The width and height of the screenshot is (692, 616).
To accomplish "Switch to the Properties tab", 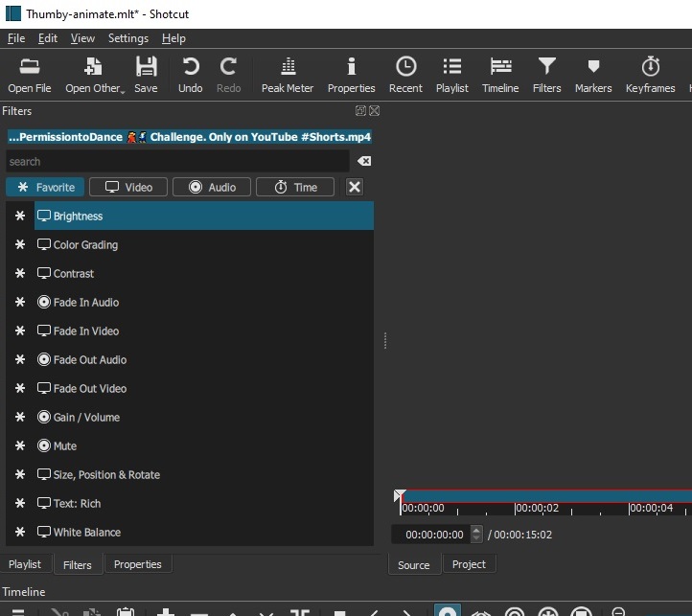I will pos(137,564).
